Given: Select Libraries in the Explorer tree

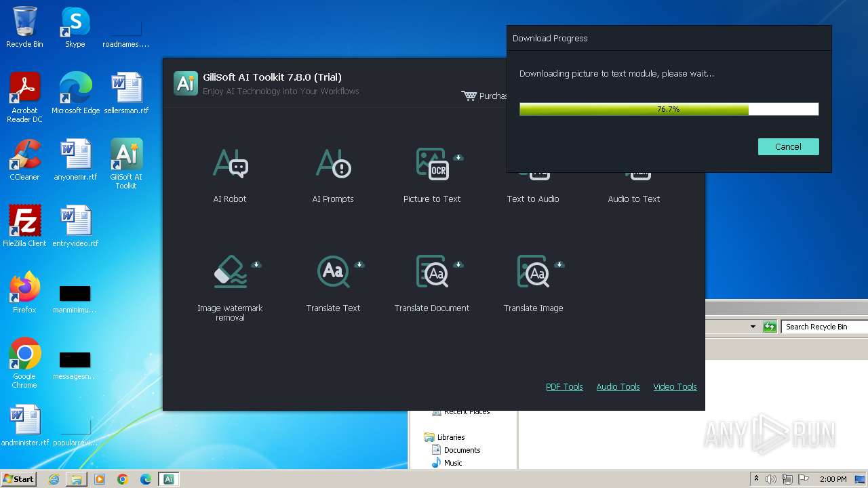Looking at the screenshot, I should [445, 437].
